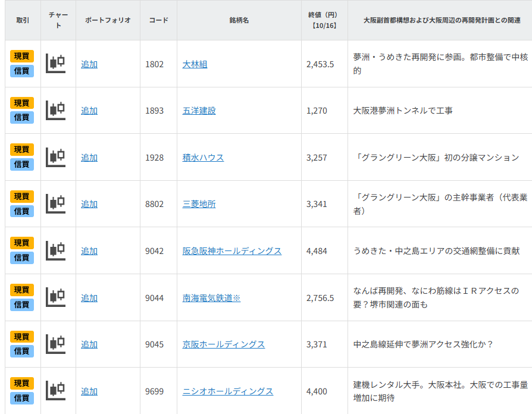This screenshot has height=414, width=532.
Task: Show chart icon for ニシオホールディングス
Action: point(56,391)
